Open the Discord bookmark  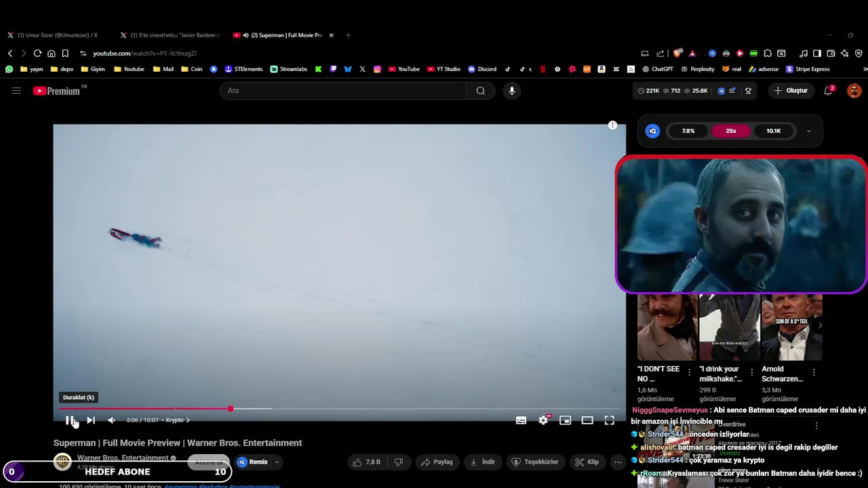coord(482,69)
